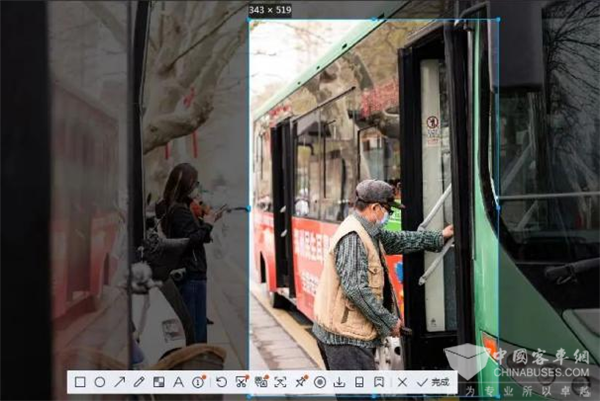Pin the screenshot to screen
This screenshot has width=600, height=401.
300,382
